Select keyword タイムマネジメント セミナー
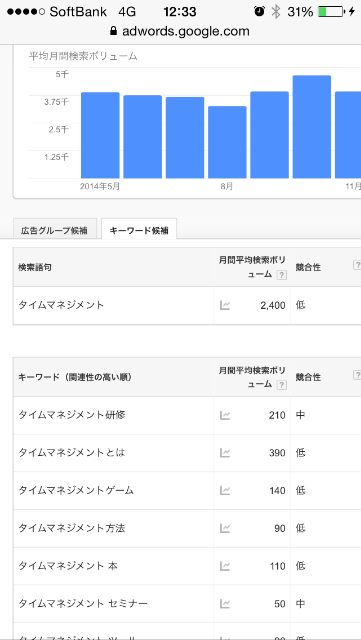The height and width of the screenshot is (640, 361). pos(83,604)
